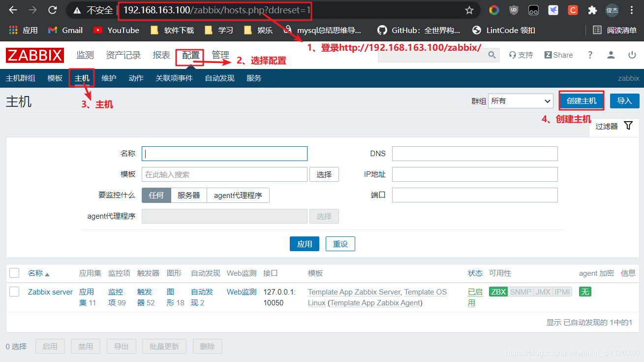Open the 资产记录 top menu
The height and width of the screenshot is (362, 644).
[x=123, y=55]
